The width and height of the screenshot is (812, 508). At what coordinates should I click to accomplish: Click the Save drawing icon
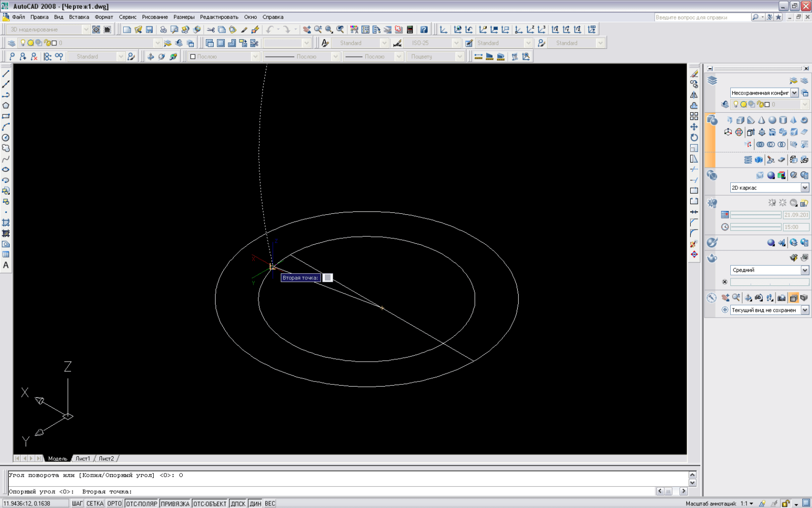[x=149, y=29]
